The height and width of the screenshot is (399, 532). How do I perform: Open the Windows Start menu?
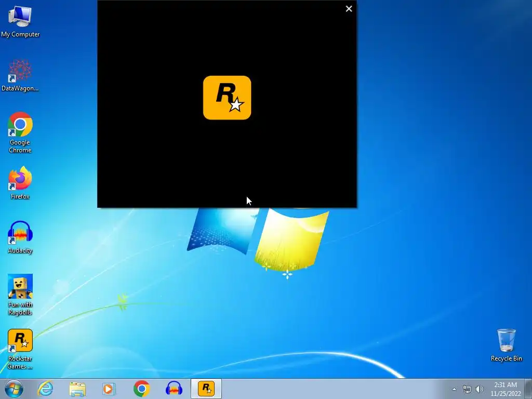14,389
